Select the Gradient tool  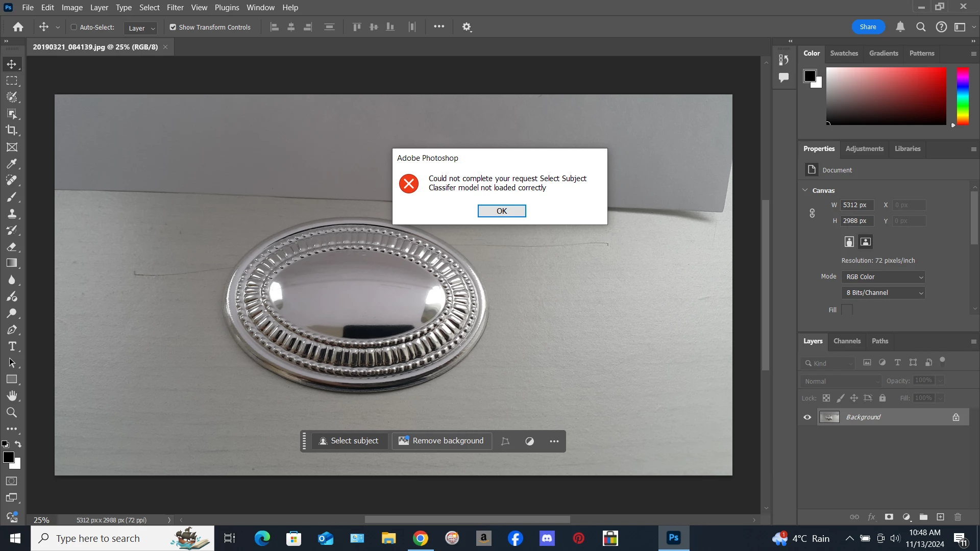12,263
